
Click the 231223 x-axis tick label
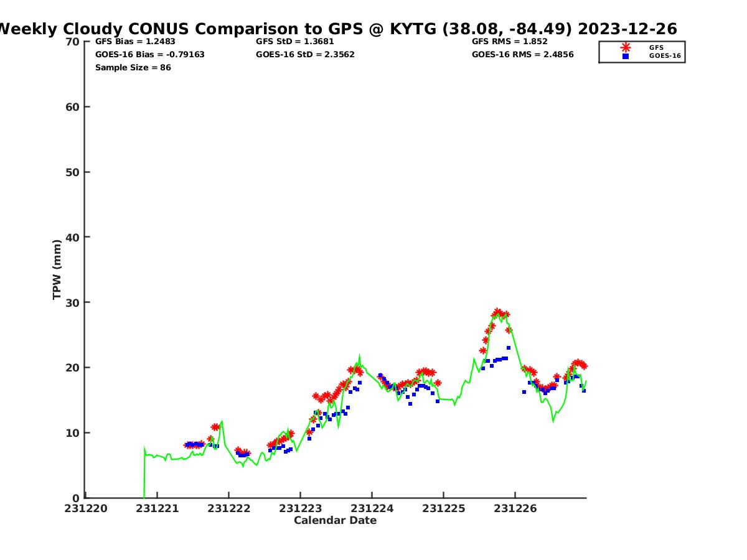(300, 509)
